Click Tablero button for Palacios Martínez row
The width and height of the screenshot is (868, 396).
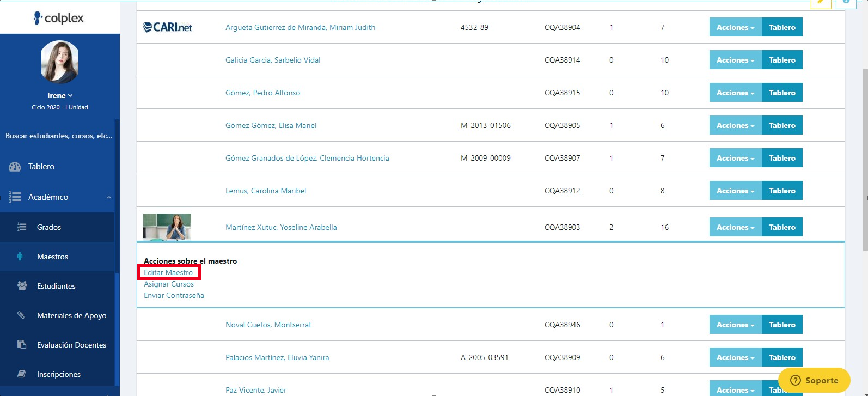(782, 357)
